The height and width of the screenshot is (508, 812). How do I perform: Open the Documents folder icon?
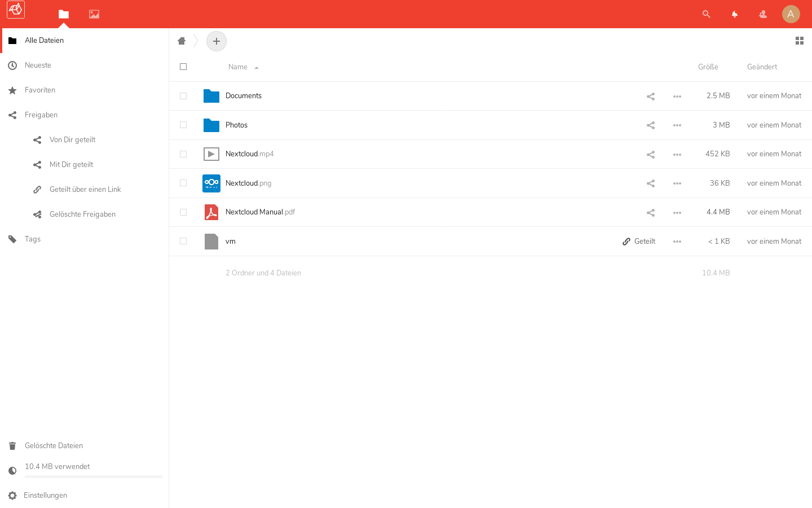[x=211, y=96]
